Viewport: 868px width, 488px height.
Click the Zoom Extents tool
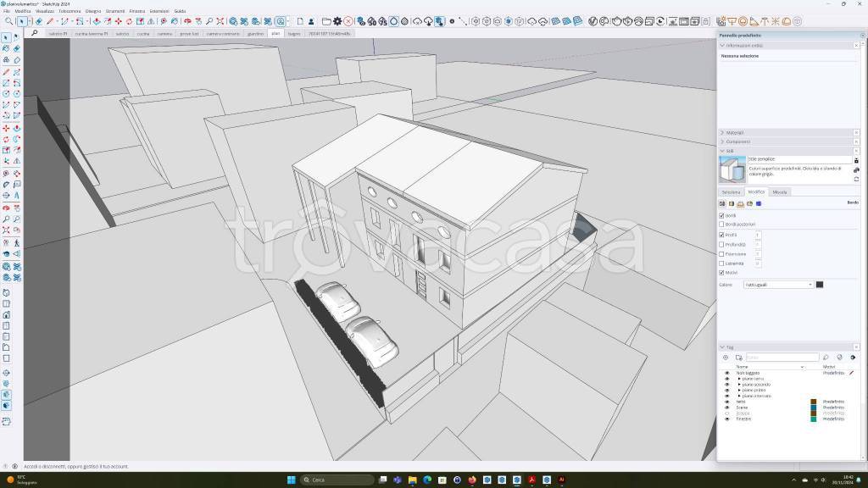tap(220, 21)
